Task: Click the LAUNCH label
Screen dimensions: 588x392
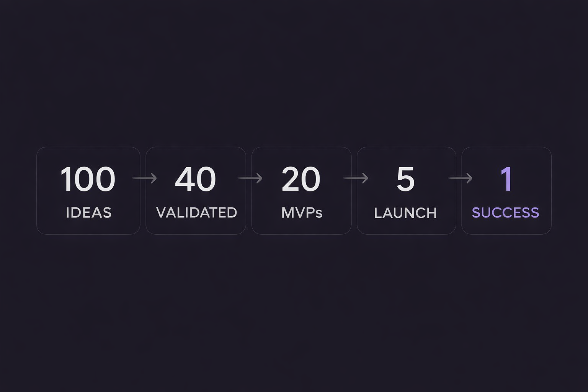Action: [405, 213]
